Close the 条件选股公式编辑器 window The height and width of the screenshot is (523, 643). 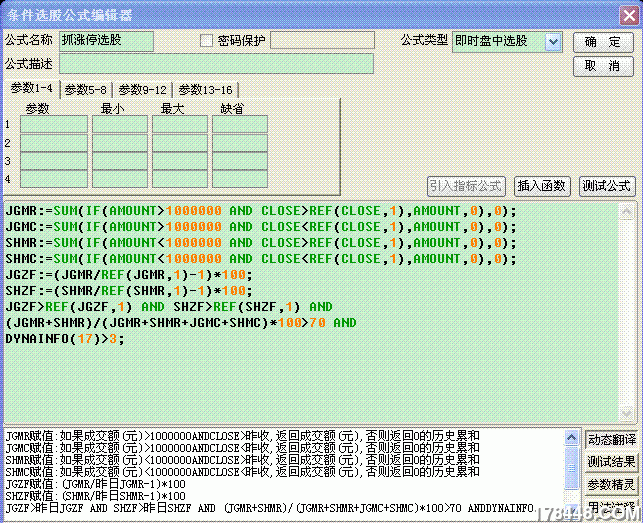coord(629,16)
